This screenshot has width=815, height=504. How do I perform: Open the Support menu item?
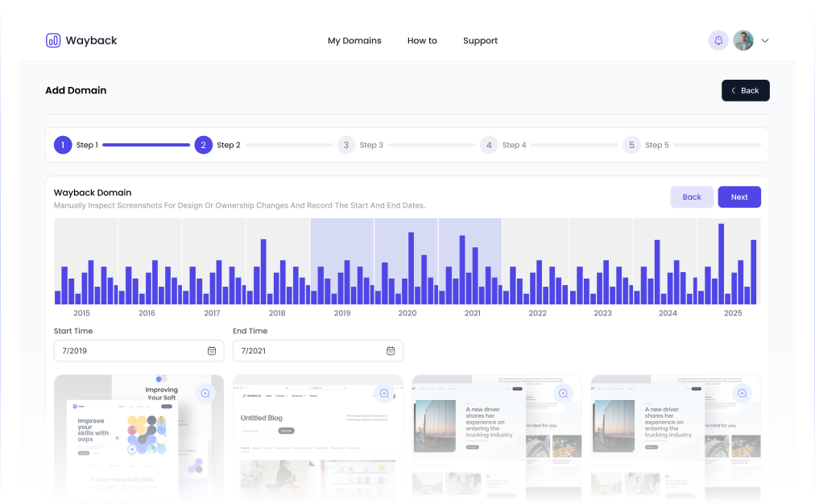point(480,41)
